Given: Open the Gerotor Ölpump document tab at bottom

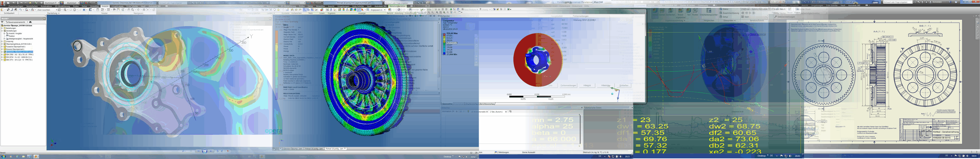Looking at the screenshot, I should (x=293, y=149).
